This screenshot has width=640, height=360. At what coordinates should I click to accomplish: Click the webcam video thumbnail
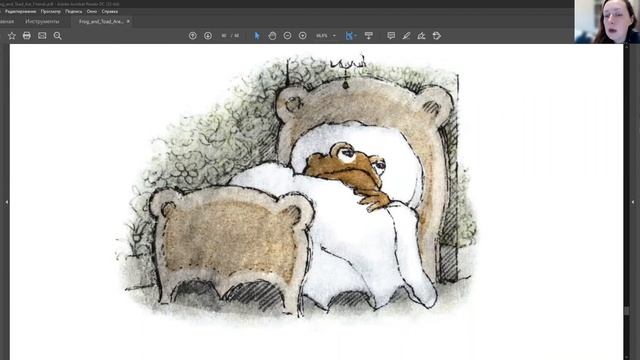(x=607, y=22)
